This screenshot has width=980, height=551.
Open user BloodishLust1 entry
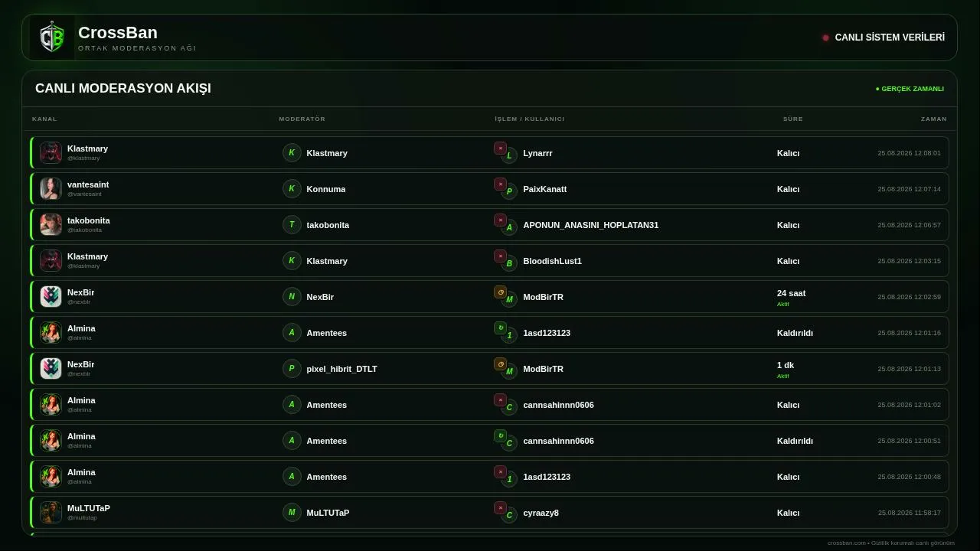tap(552, 261)
